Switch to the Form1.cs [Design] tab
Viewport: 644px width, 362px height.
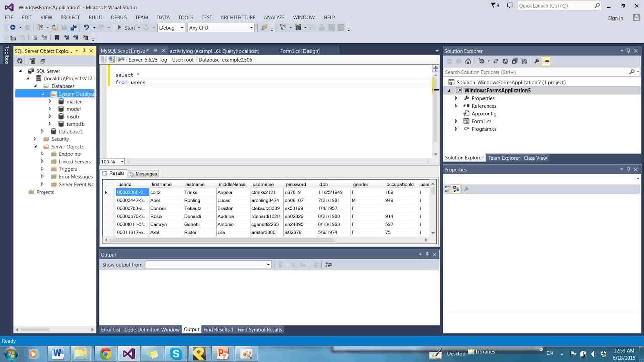(x=299, y=51)
